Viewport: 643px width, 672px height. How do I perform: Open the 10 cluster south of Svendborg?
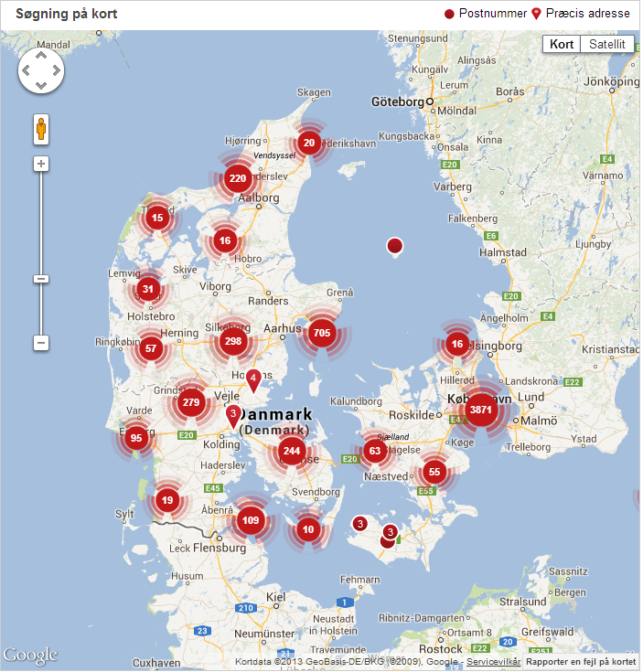click(x=308, y=529)
